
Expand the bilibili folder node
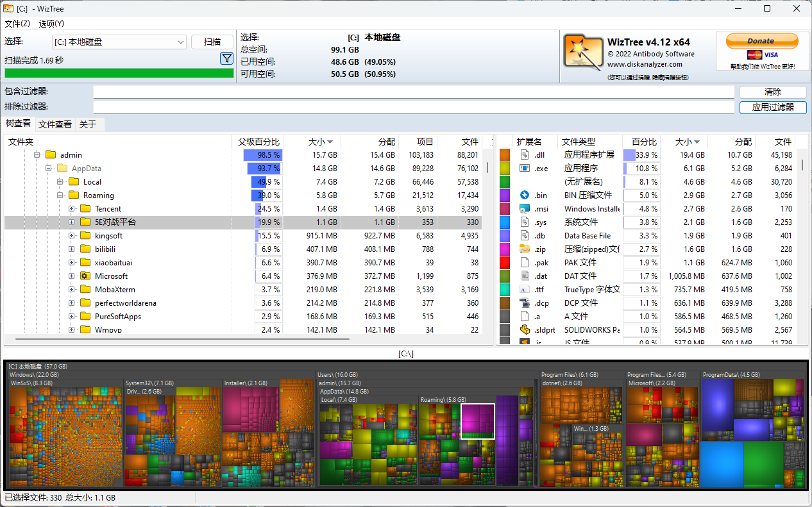(72, 249)
